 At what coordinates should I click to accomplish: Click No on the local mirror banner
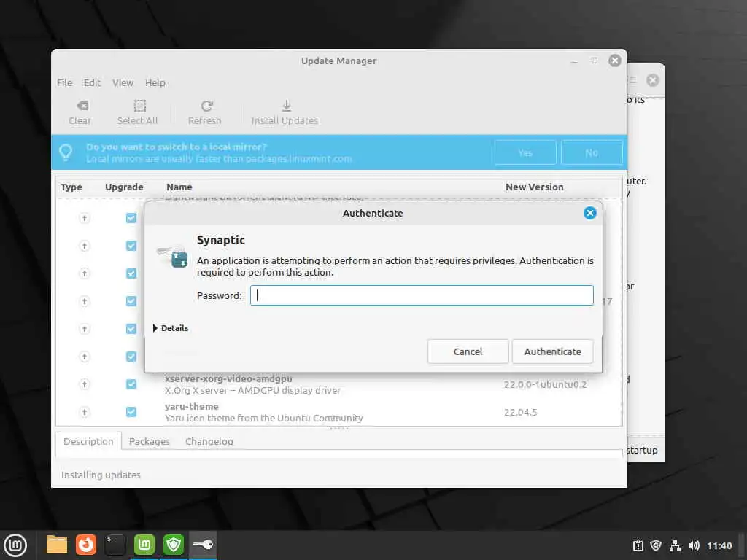click(592, 152)
